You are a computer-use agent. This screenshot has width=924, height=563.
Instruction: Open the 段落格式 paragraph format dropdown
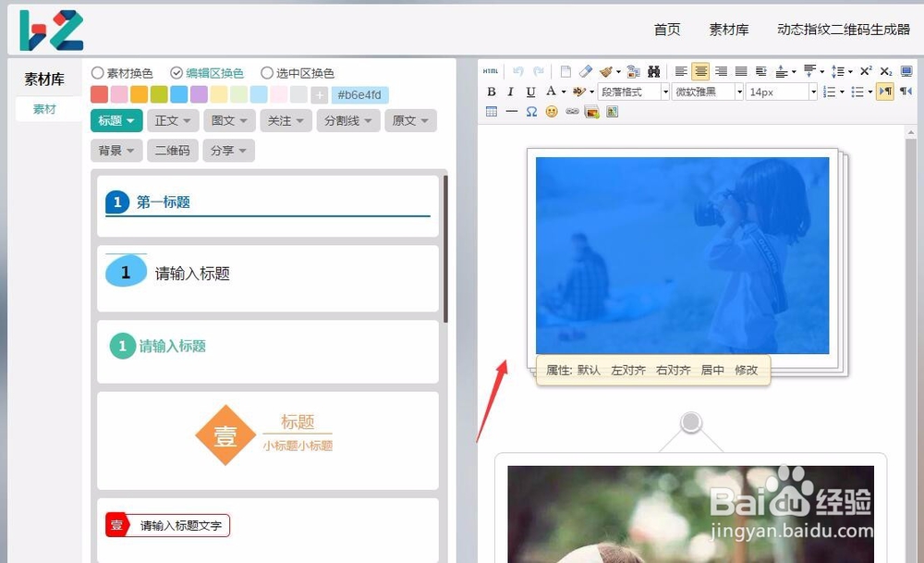628,92
